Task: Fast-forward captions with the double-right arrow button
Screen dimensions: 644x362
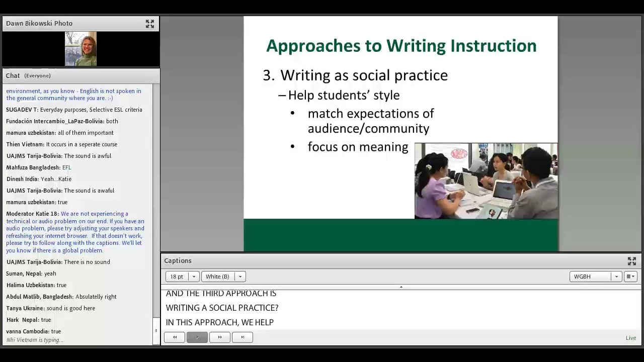Action: [220, 337]
